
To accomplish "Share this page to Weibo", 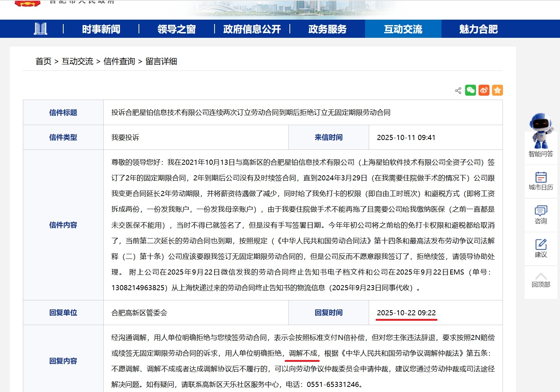I will pyautogui.click(x=484, y=90).
